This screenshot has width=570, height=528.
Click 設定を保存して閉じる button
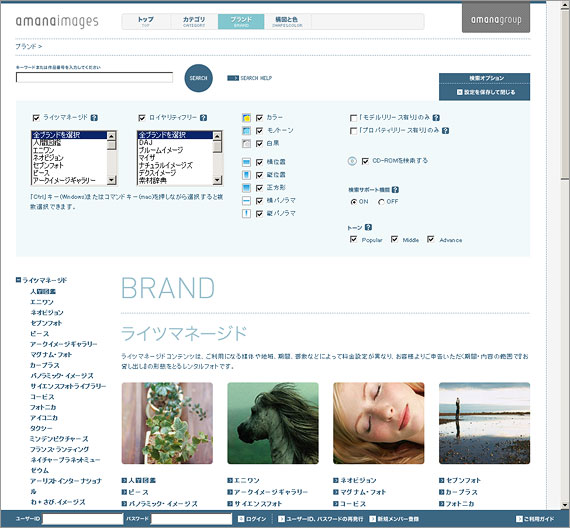click(x=485, y=92)
